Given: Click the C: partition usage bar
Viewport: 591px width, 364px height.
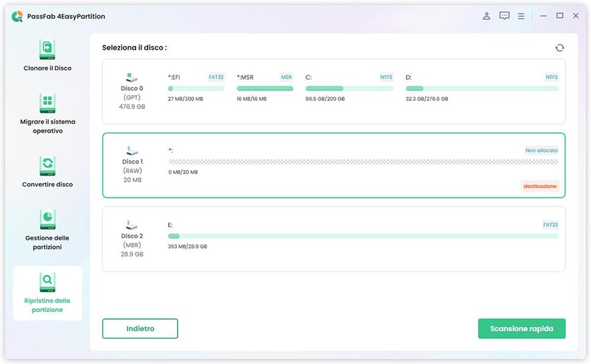Looking at the screenshot, I should (349, 88).
